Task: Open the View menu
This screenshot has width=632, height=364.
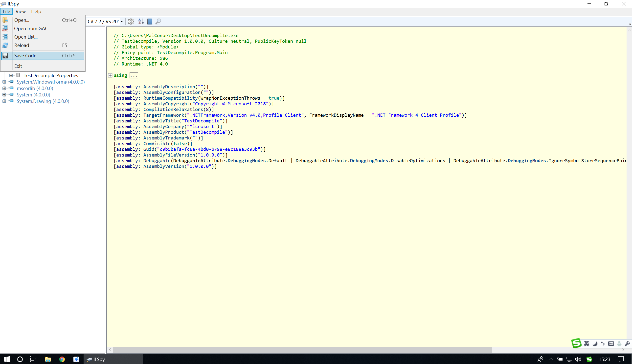Action: point(21,11)
